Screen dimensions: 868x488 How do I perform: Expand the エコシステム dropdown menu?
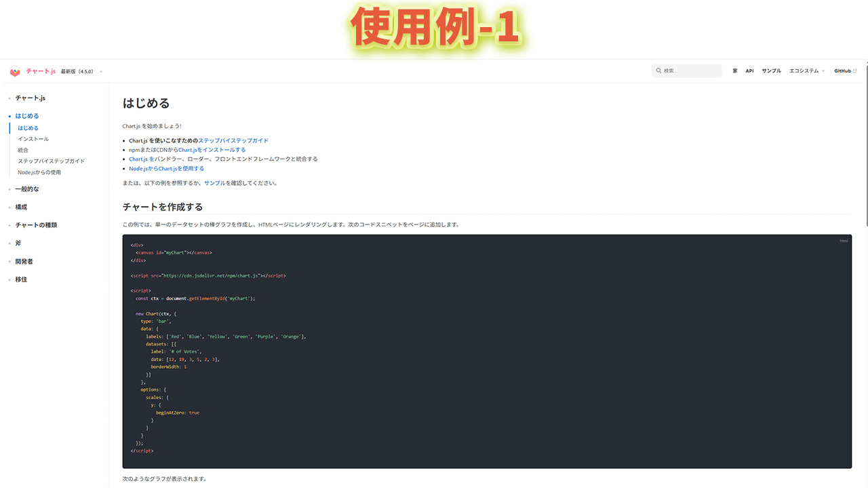[x=807, y=71]
